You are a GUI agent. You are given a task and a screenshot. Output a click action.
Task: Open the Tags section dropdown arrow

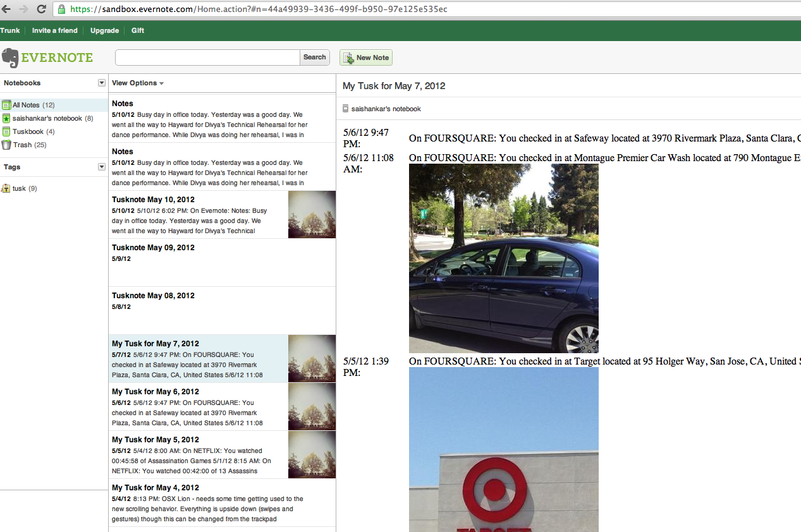101,167
